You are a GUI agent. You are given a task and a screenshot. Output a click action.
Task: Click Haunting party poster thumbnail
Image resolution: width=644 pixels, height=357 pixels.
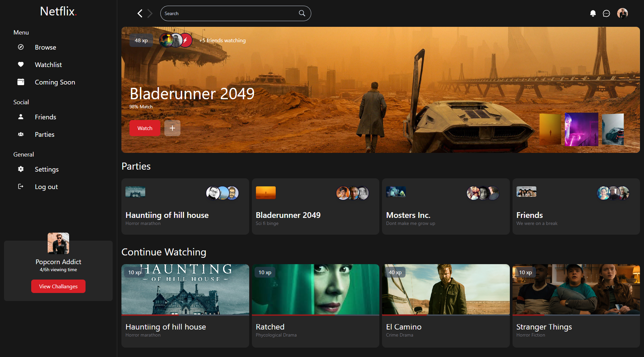(135, 192)
